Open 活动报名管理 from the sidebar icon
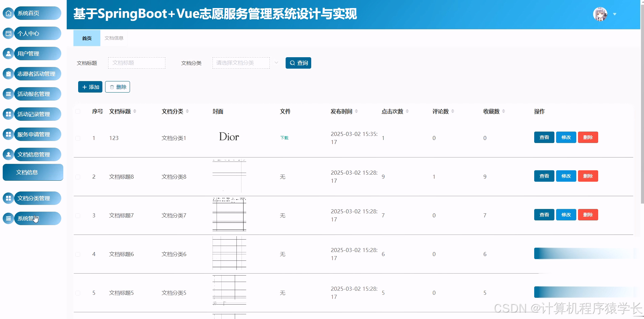The image size is (644, 319). (8, 94)
